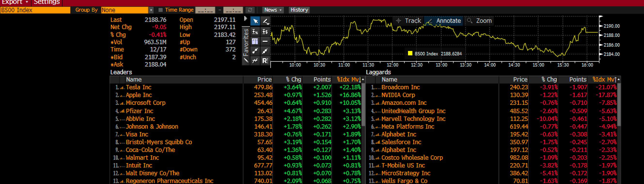
Task: Click the mini chart icon beside Pfizer Inc
Action: pos(122,111)
